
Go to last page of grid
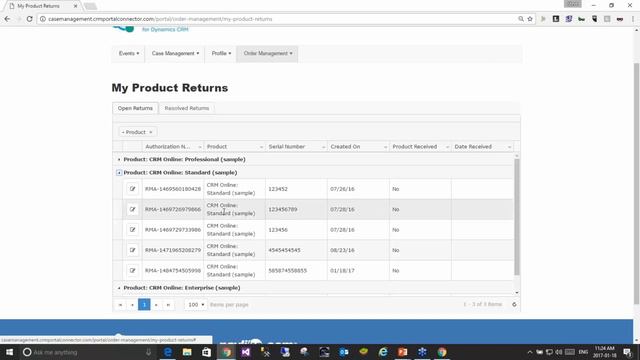click(x=168, y=304)
